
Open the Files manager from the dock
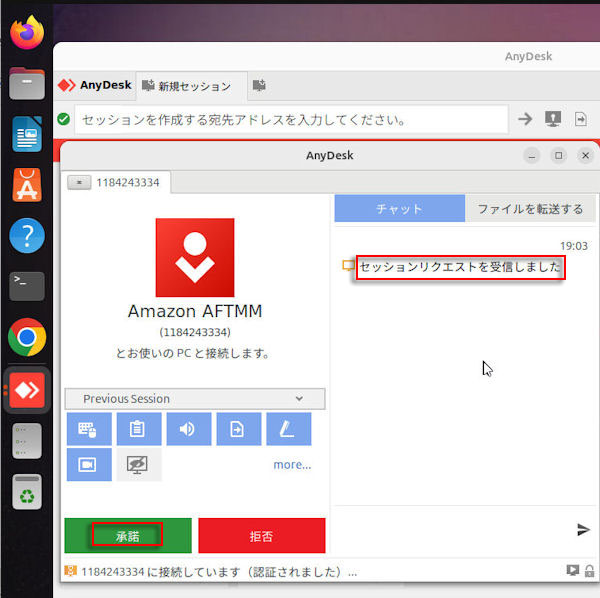point(27,83)
